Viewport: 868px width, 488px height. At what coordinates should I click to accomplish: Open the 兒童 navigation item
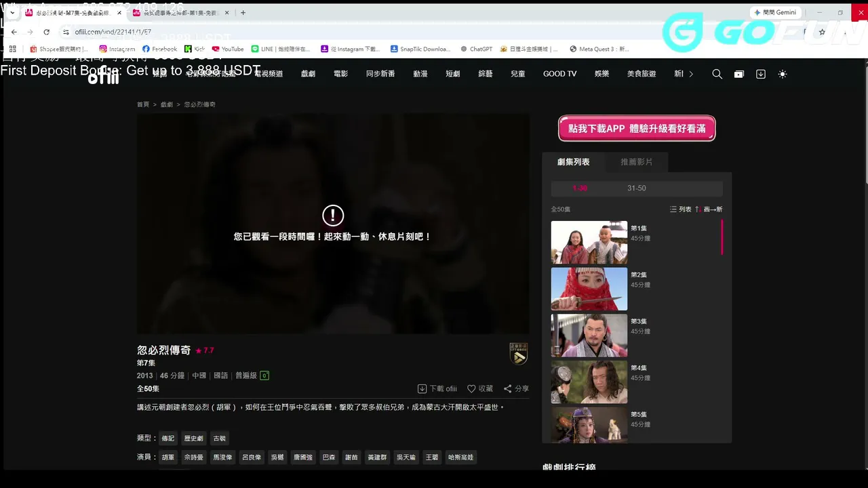(518, 74)
